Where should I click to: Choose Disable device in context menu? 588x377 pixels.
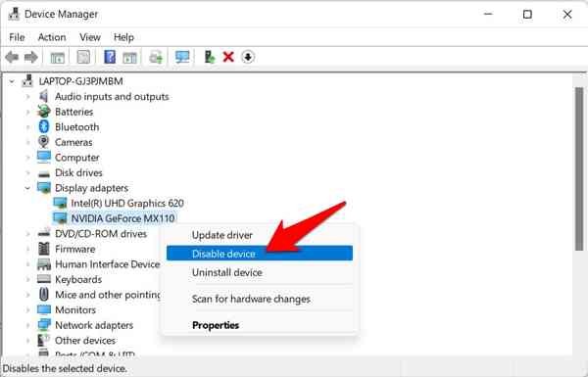[x=260, y=254]
